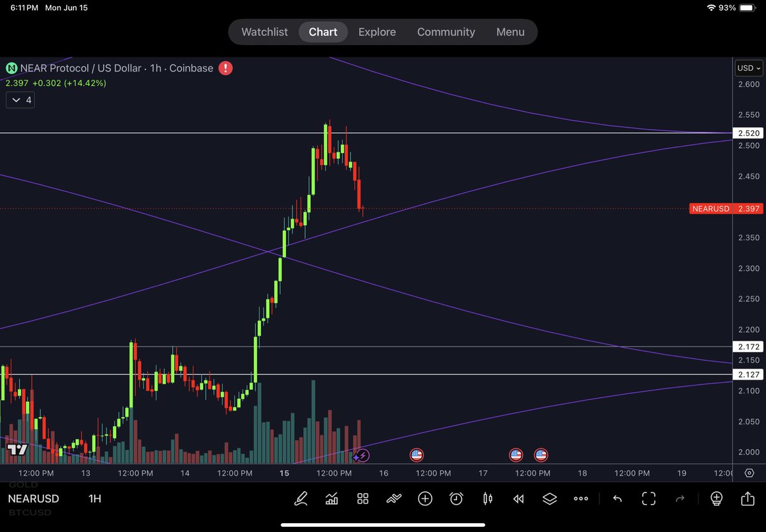766x532 pixels.
Task: Start bar replay with rewind icon
Action: pos(519,499)
